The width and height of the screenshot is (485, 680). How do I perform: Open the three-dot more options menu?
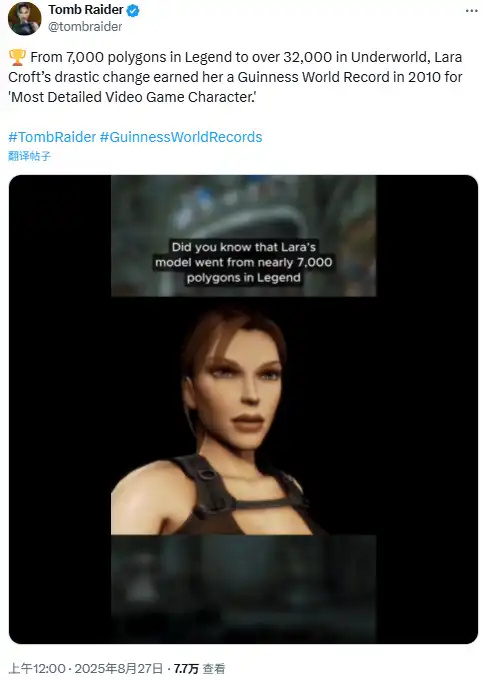click(x=471, y=10)
